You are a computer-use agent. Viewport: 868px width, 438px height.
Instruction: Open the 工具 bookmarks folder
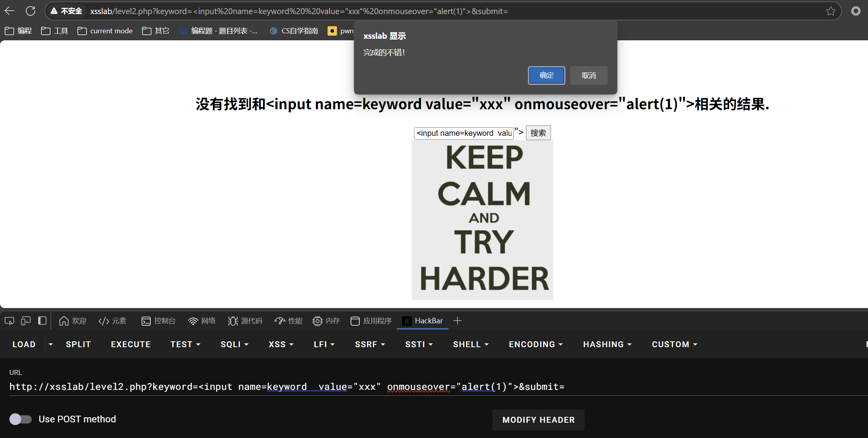click(x=55, y=31)
